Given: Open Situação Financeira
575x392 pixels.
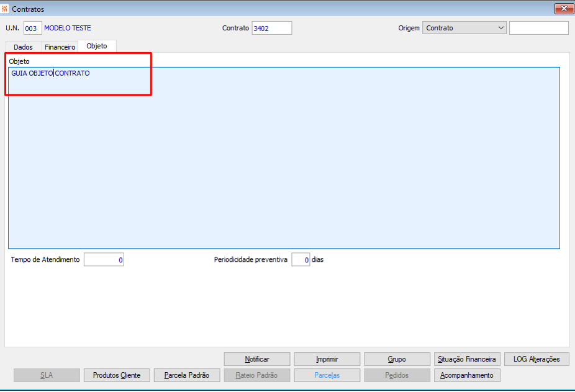Looking at the screenshot, I should pyautogui.click(x=467, y=359).
